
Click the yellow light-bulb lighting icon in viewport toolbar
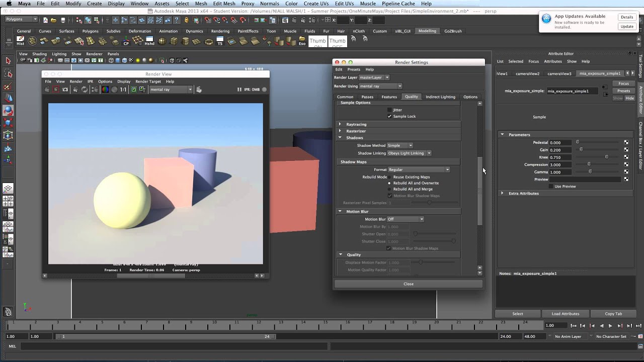point(137,60)
